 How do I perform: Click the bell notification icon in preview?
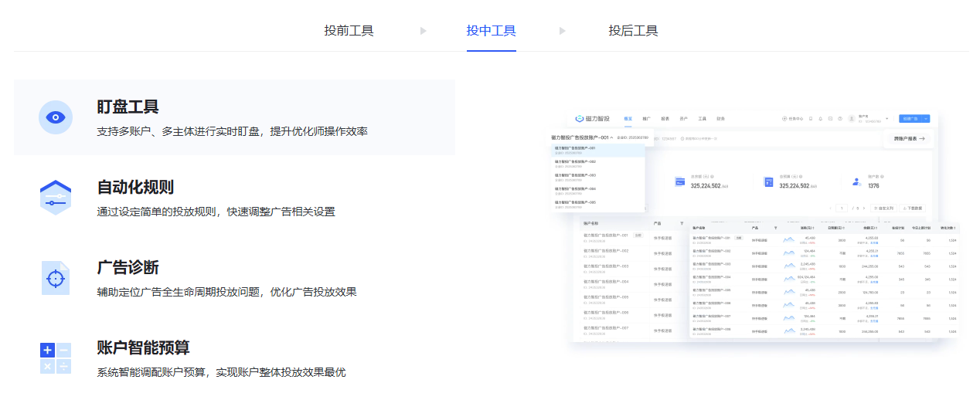click(820, 119)
